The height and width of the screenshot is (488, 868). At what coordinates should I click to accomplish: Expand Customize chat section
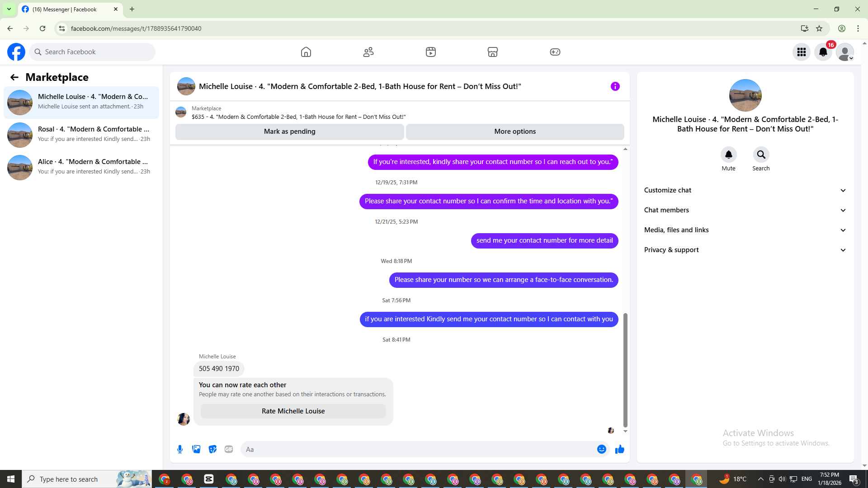click(745, 190)
